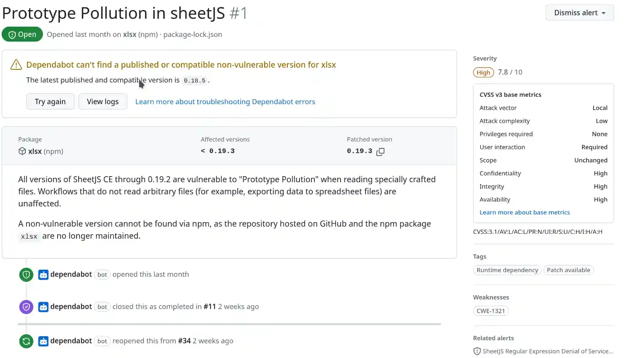Open the CWE-1321 weakness label

click(490, 311)
